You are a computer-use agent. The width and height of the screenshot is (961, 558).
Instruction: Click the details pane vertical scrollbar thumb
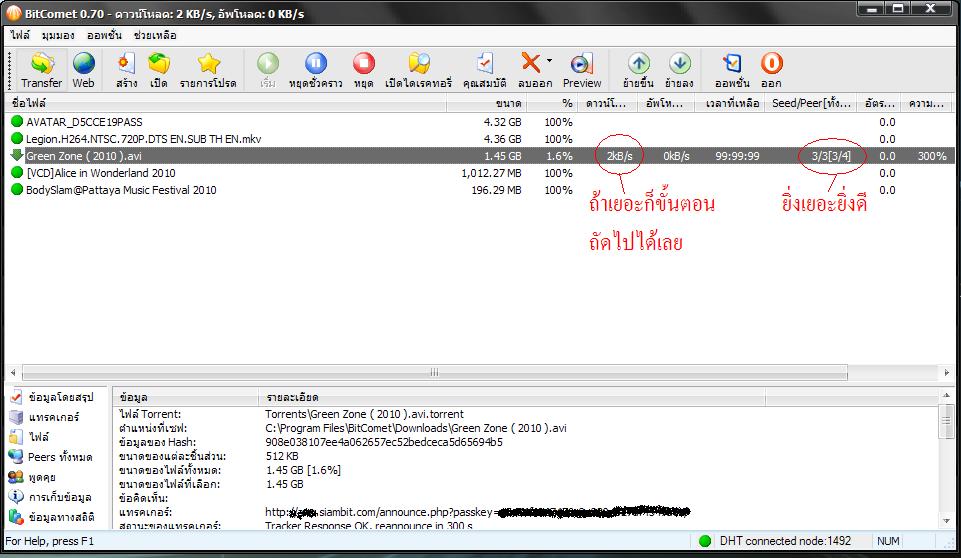[946, 421]
